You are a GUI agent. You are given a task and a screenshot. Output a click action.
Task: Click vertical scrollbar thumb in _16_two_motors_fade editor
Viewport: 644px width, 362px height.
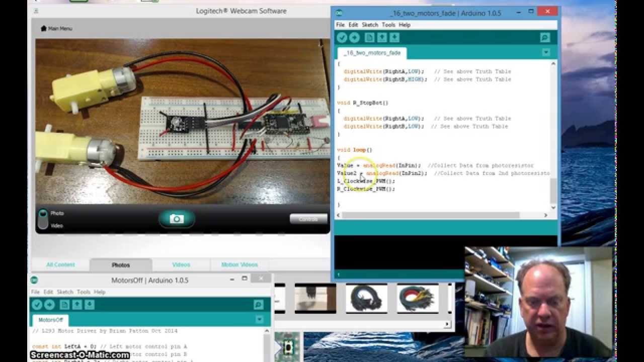tap(553, 190)
